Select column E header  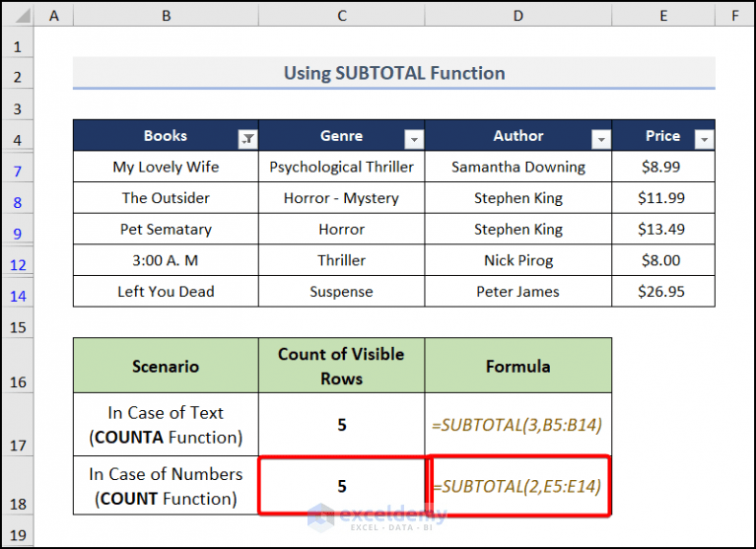[x=663, y=16]
